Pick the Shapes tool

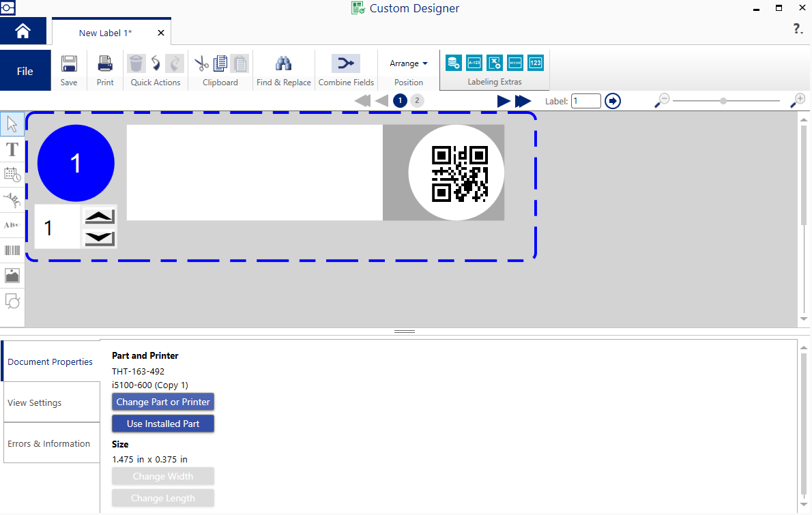click(x=12, y=301)
